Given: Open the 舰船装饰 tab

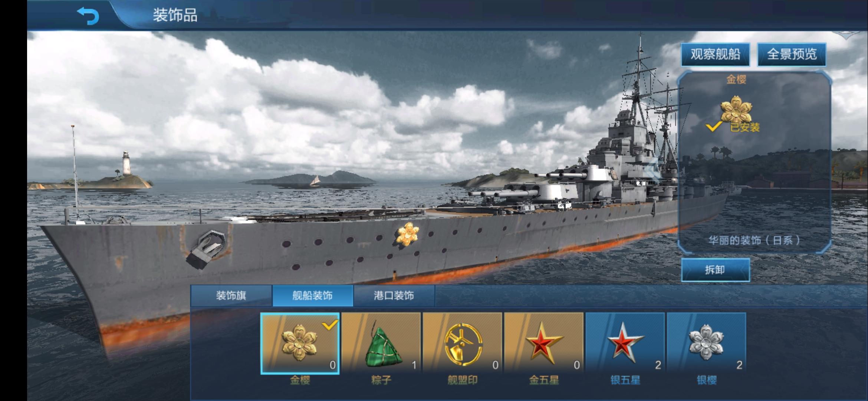Looking at the screenshot, I should point(313,296).
